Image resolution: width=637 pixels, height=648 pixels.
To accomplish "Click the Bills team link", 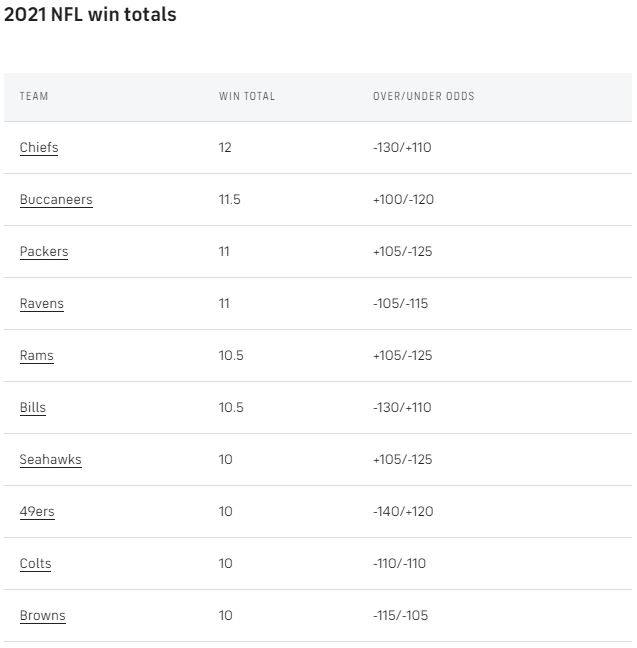I will tap(33, 408).
